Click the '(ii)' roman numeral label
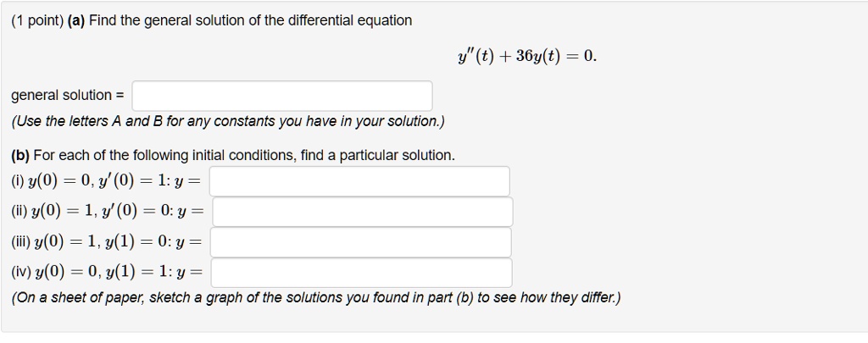Image resolution: width=868 pixels, height=343 pixels. pyautogui.click(x=19, y=212)
